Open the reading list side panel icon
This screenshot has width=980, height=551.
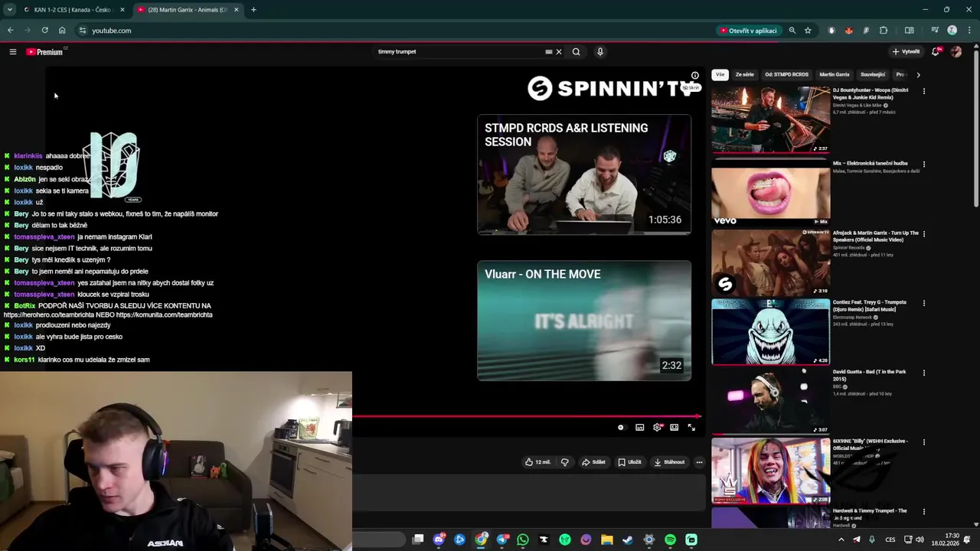910,31
